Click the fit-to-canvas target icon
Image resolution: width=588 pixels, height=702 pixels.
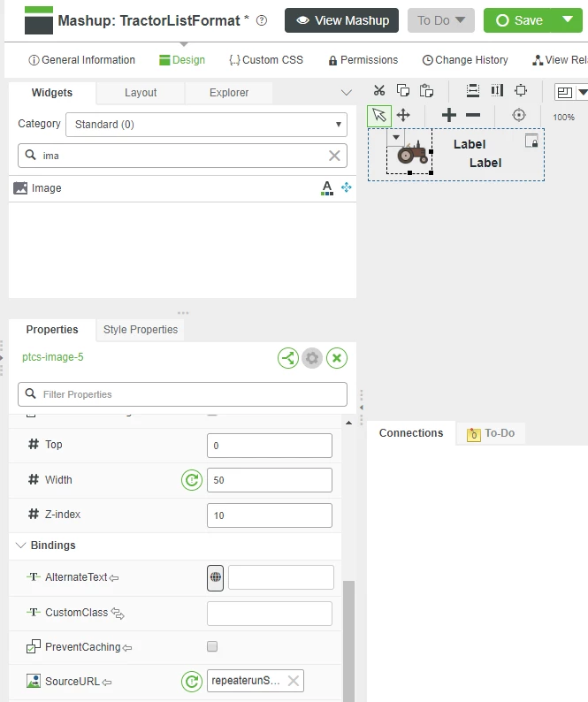518,115
